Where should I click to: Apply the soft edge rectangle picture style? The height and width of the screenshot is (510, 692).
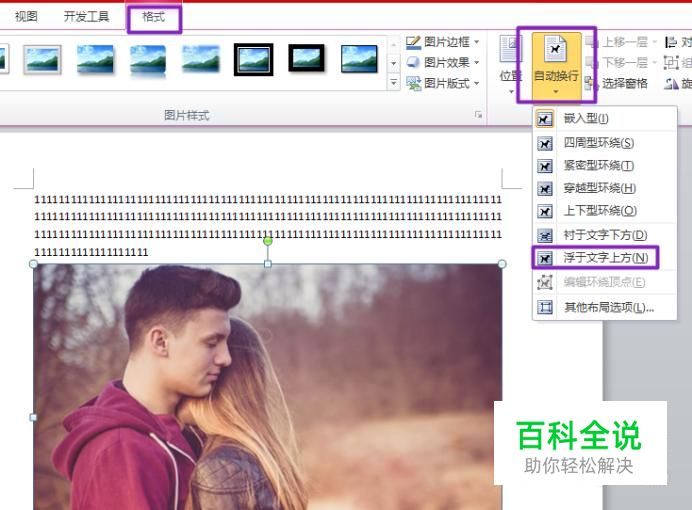[201, 59]
